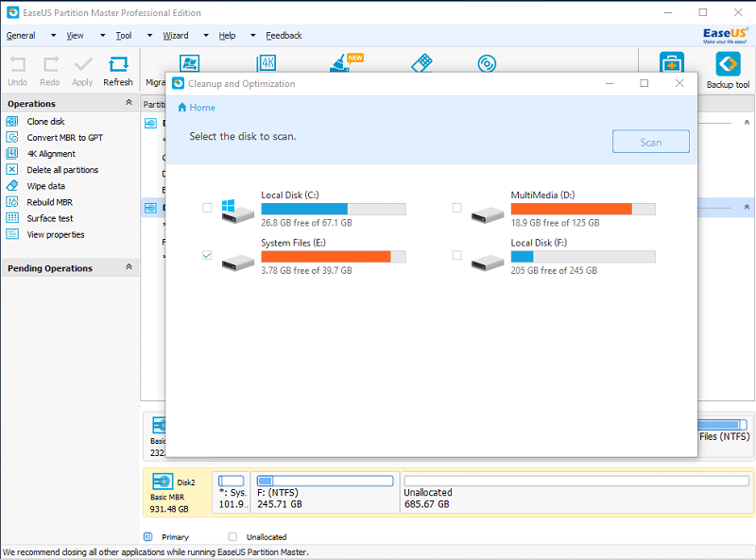Click the Redo toolbar icon

point(50,64)
